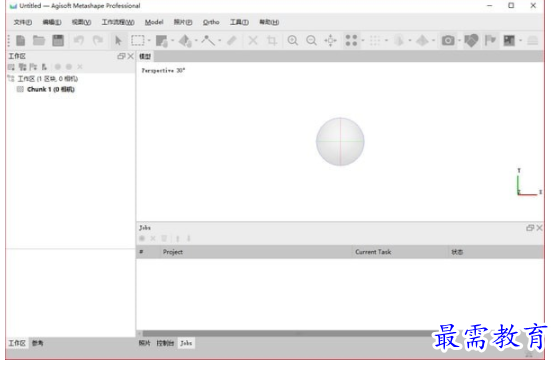Select the Rectangle Selection tool
556x368 pixels.
[x=138, y=40]
